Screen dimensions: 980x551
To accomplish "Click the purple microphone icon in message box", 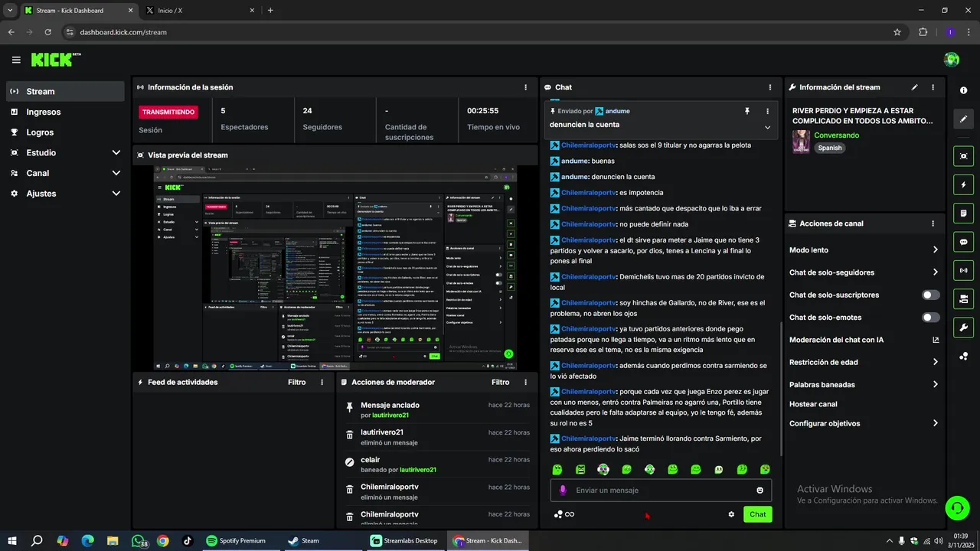I will (563, 491).
